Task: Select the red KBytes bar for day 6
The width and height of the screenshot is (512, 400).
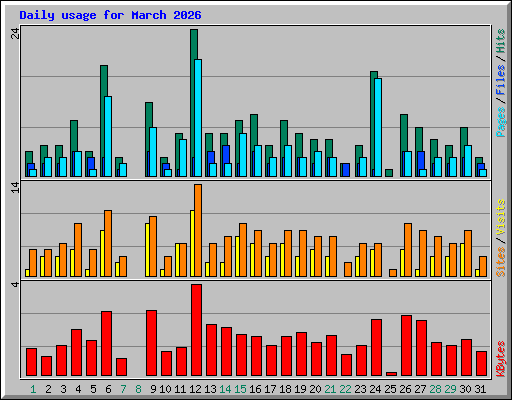Action: (x=106, y=344)
